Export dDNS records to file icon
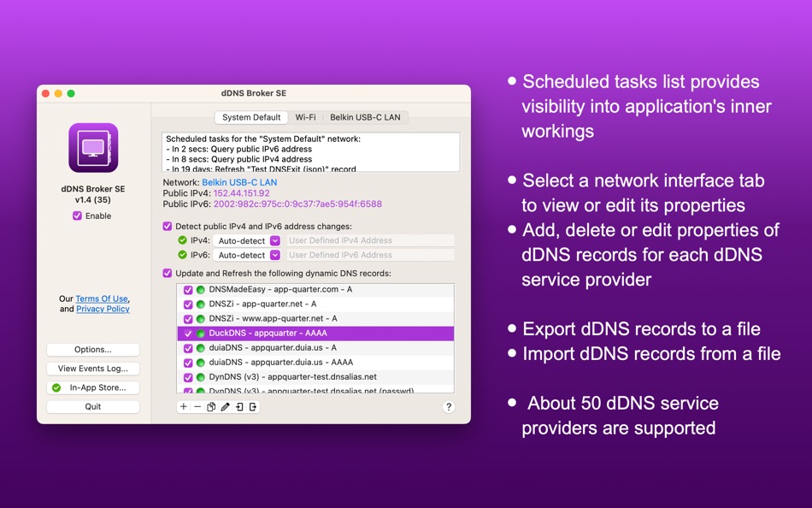 [253, 407]
